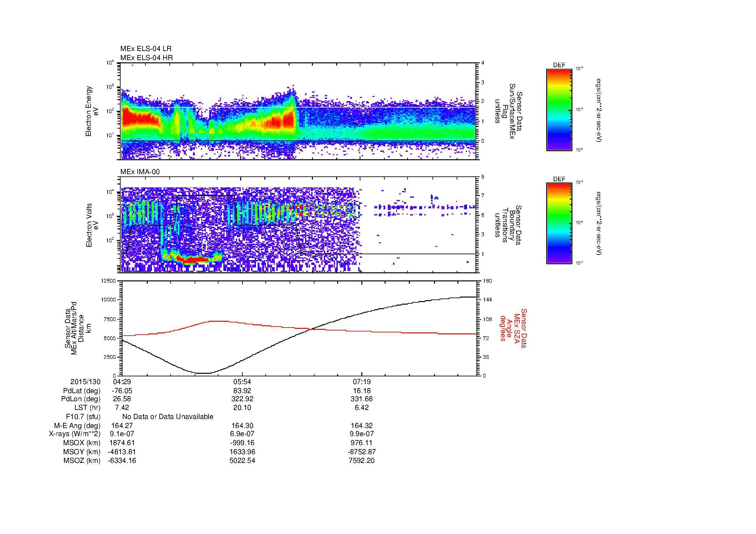Click the 'MEx ELS-04 HR' plot title

click(146, 58)
